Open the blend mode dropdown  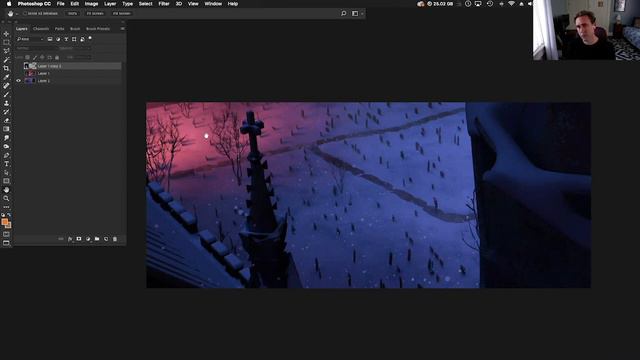(36, 48)
